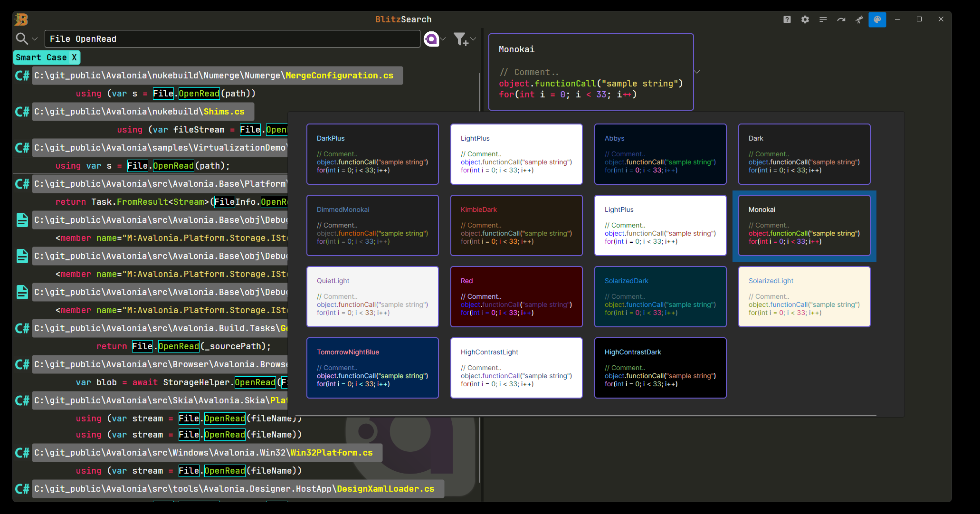Select the Red theme card

point(516,296)
